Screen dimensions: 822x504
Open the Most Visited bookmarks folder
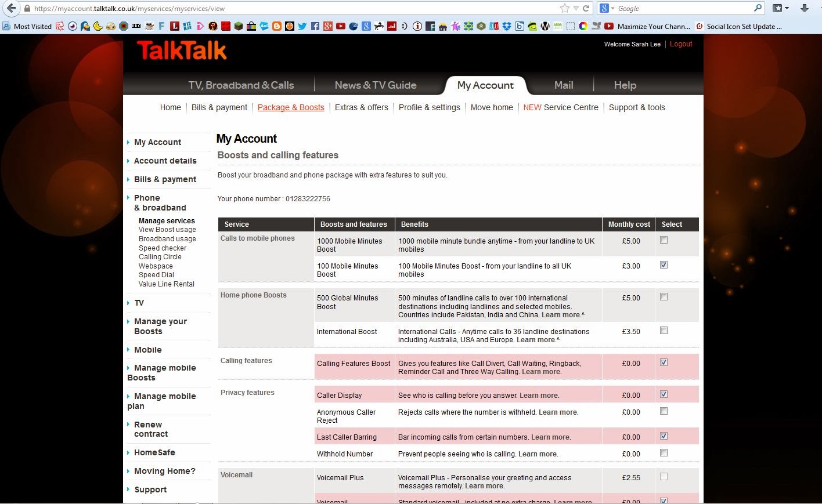pyautogui.click(x=27, y=26)
